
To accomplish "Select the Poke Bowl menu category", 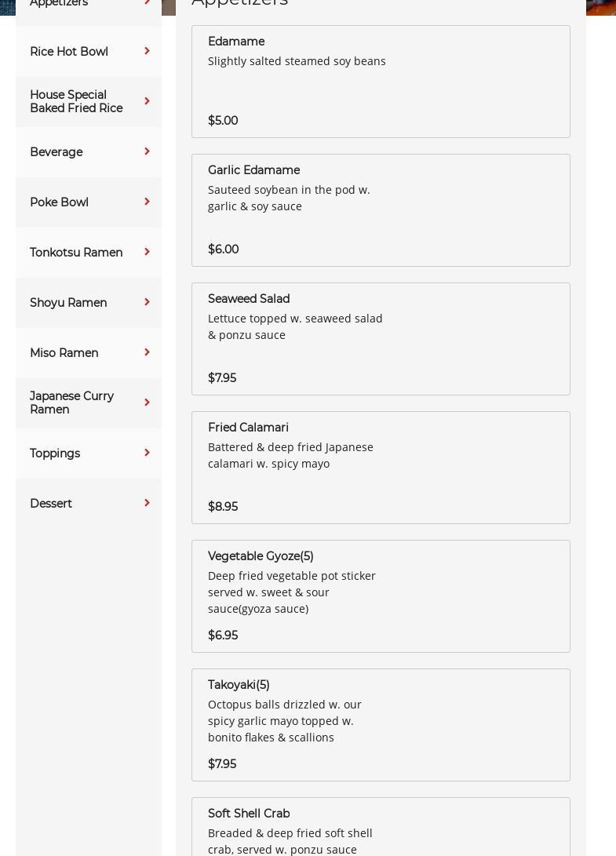I will (x=59, y=202).
